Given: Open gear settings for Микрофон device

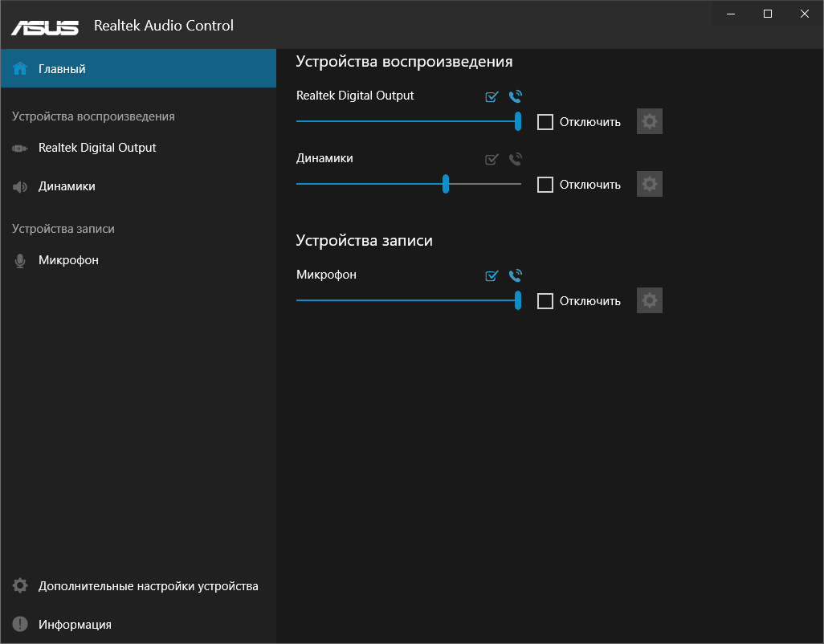Looking at the screenshot, I should 650,301.
